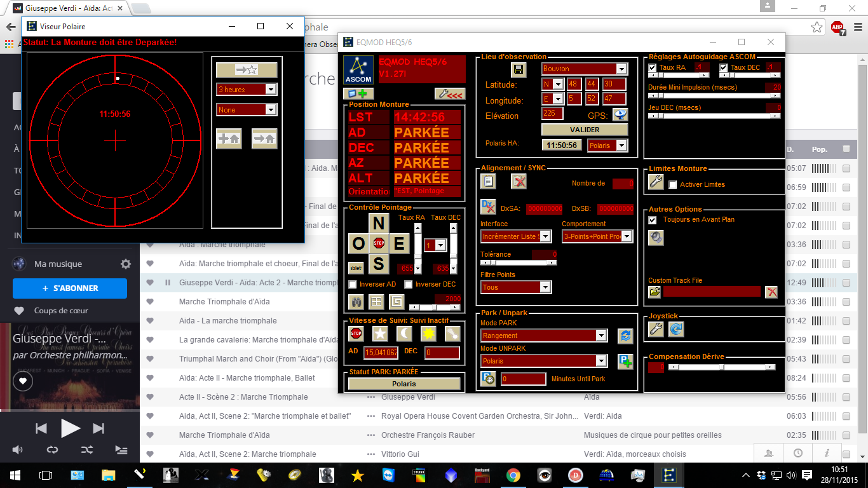
Task: Open mount limits settings wrench icon
Action: tap(656, 182)
